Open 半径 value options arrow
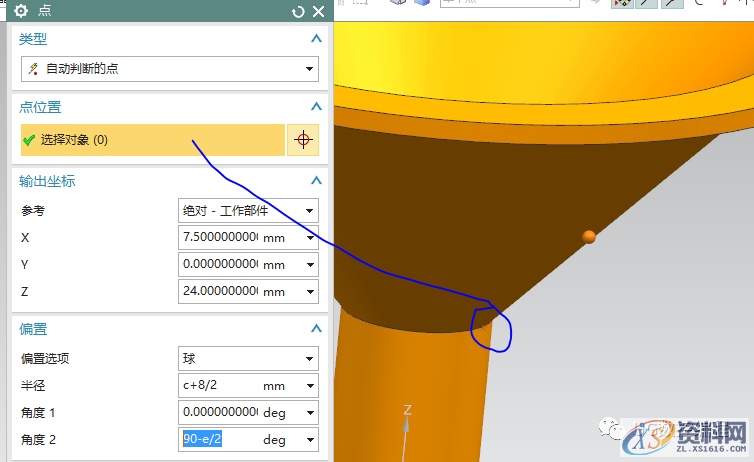This screenshot has height=462, width=754. [x=310, y=386]
